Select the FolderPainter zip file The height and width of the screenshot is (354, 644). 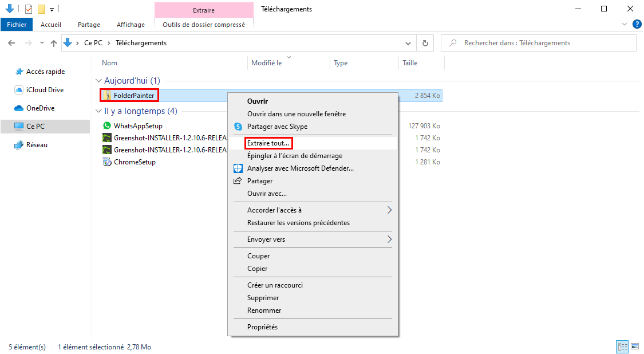click(x=134, y=96)
